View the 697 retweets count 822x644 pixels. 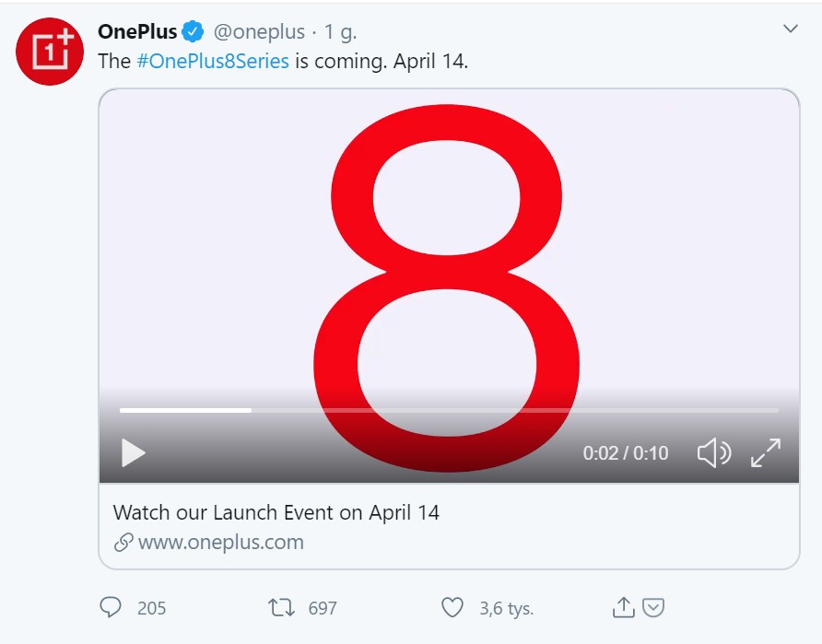click(323, 608)
